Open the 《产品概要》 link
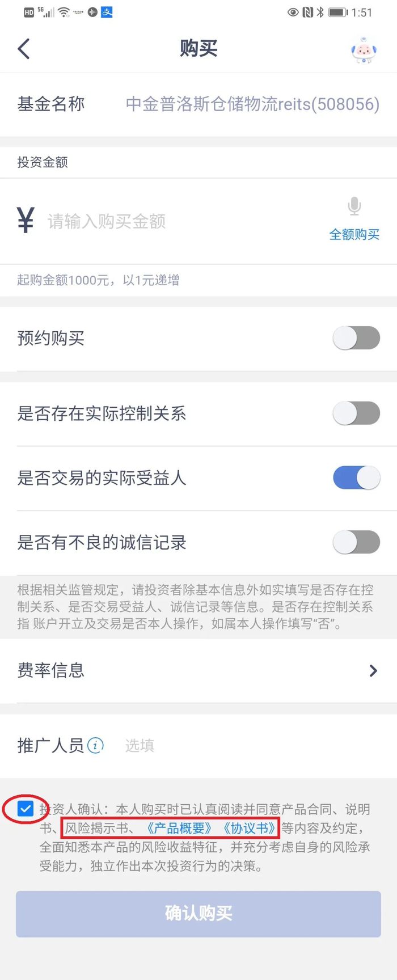The width and height of the screenshot is (397, 980). [x=179, y=828]
